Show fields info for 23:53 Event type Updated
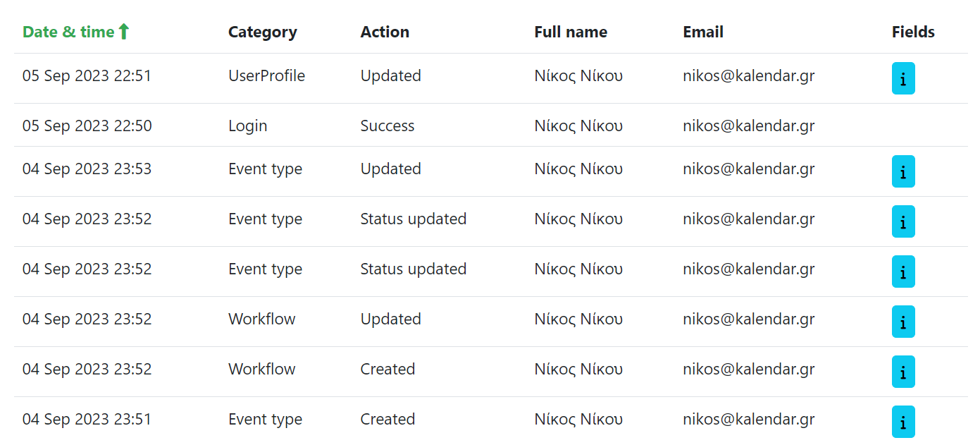This screenshot has width=980, height=445. click(x=903, y=171)
